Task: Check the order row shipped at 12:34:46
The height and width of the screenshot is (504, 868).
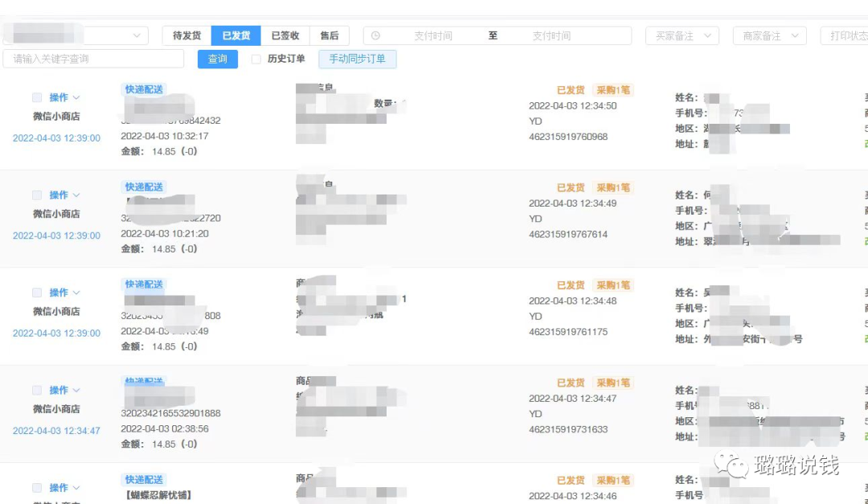Action: click(36, 487)
